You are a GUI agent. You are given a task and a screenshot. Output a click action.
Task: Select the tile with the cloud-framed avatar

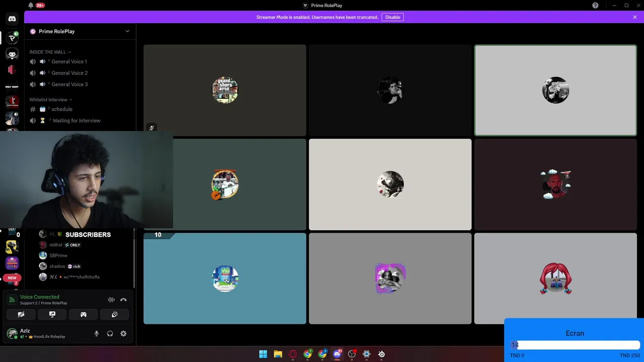click(x=555, y=185)
